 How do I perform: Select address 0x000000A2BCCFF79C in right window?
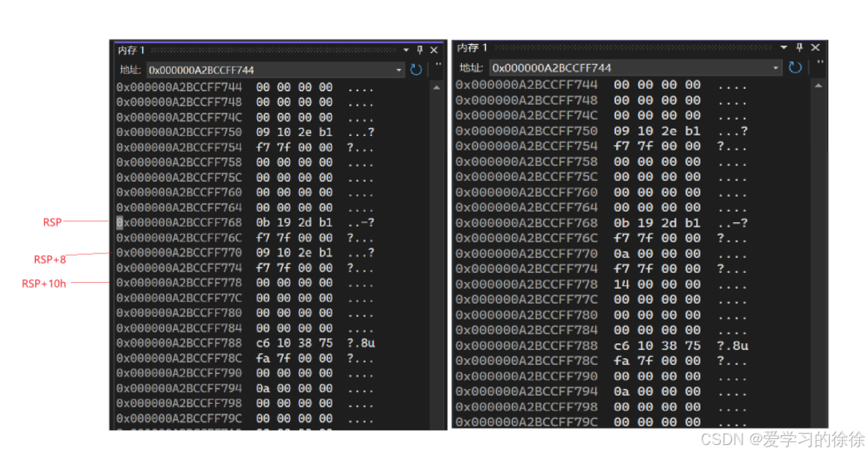pos(526,422)
